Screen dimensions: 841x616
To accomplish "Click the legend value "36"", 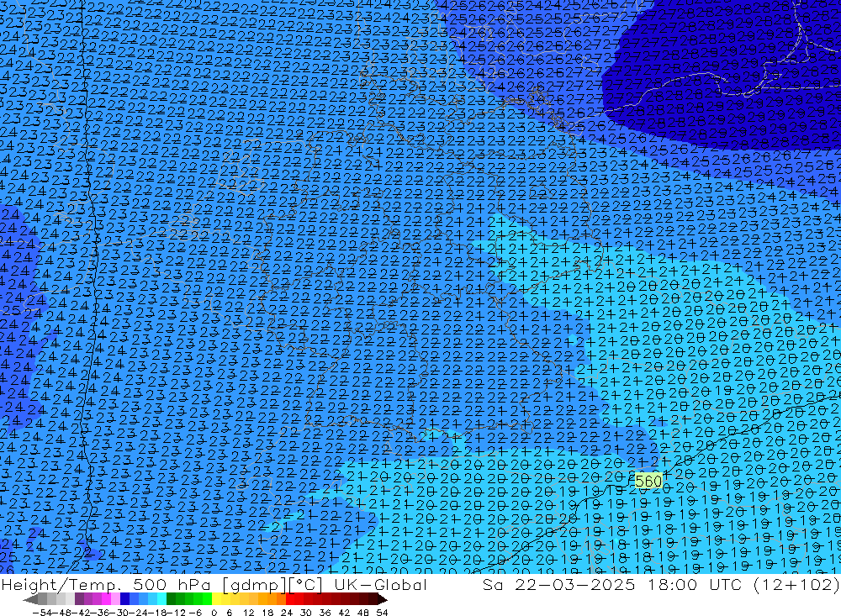I will (325, 613).
